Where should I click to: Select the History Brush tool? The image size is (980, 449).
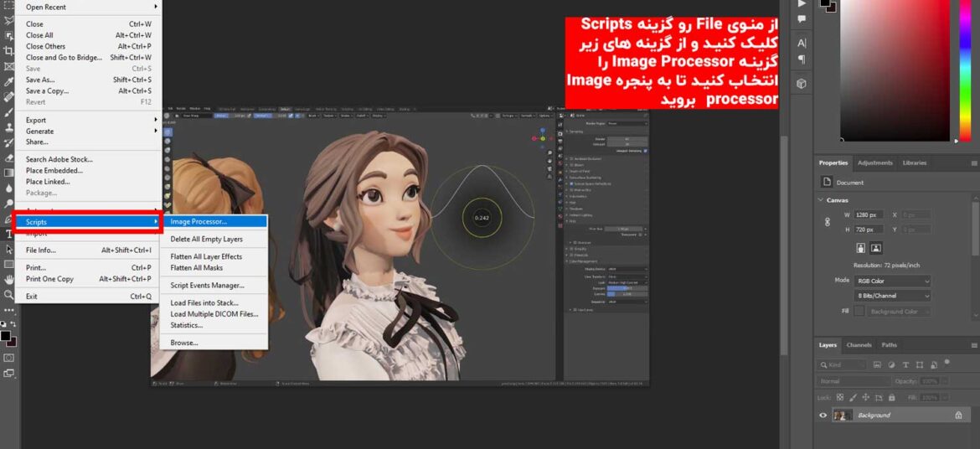tap(8, 142)
